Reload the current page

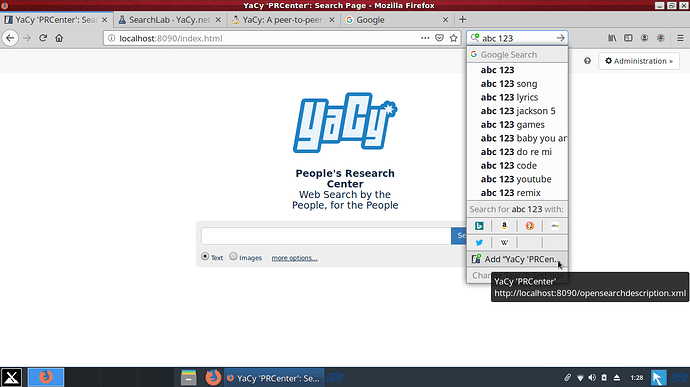tap(43, 38)
